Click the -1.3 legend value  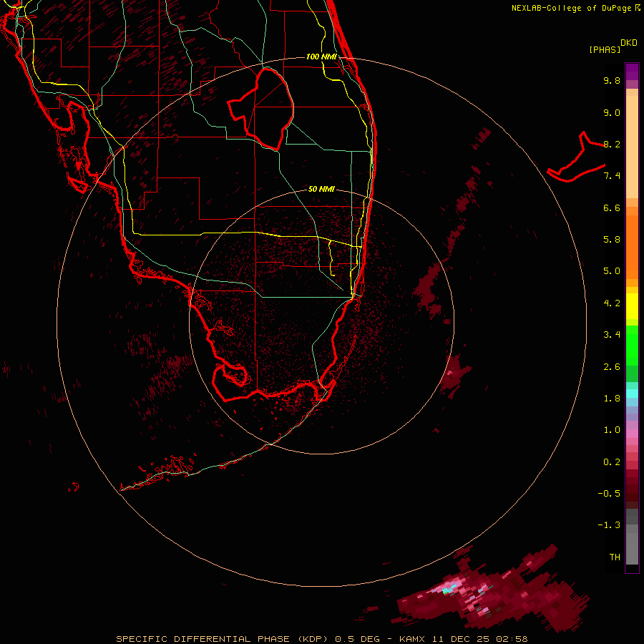coord(609,525)
